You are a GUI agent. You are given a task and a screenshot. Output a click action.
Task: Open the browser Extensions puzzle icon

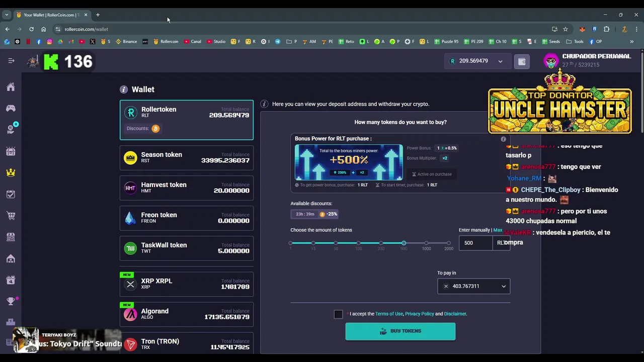tap(606, 29)
